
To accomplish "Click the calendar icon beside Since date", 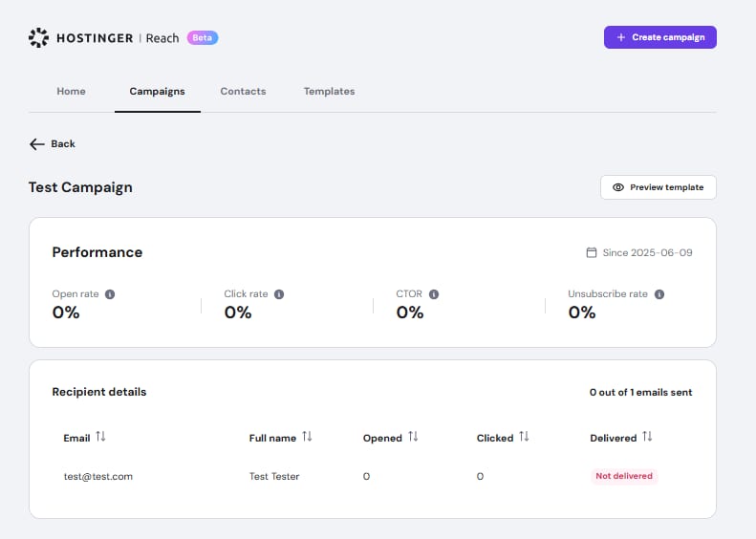I will [x=591, y=253].
